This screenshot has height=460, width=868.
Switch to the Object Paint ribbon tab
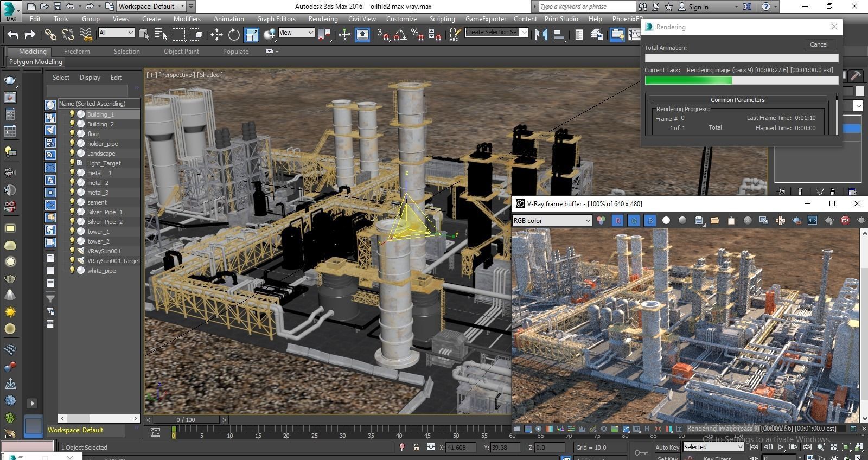pos(181,52)
